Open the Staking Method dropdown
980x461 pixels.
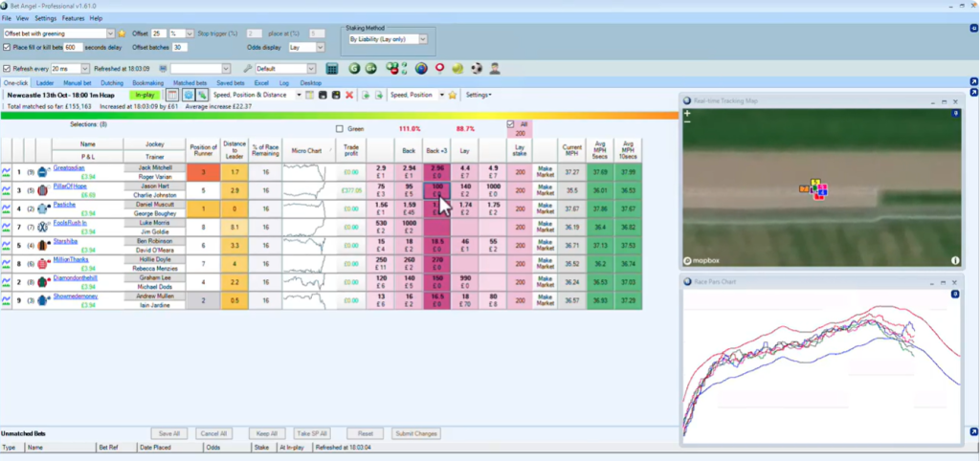(389, 39)
